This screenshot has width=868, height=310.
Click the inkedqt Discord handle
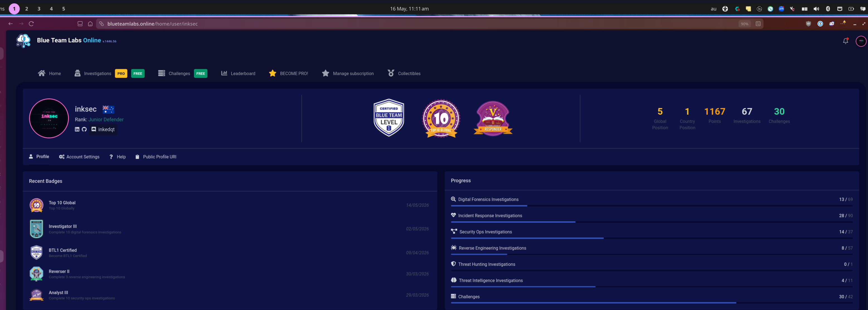(x=103, y=129)
